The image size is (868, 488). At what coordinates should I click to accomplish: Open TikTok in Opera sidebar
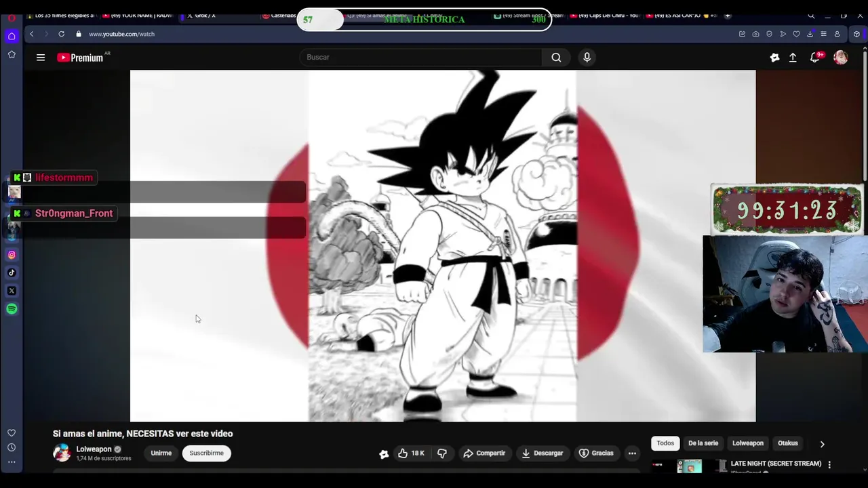click(x=12, y=272)
